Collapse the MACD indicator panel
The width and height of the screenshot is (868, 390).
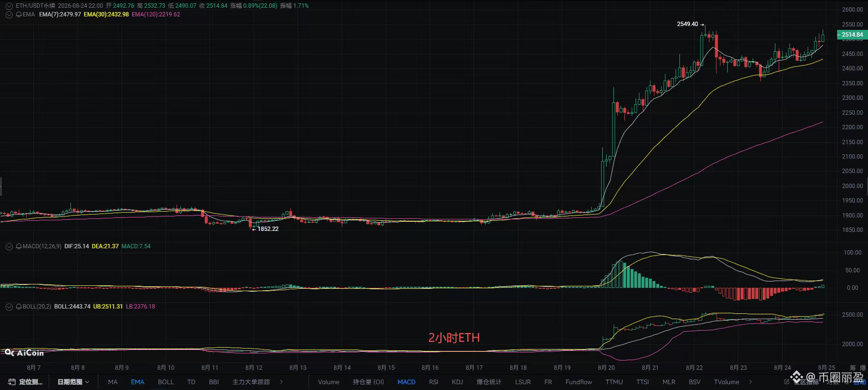[9, 246]
